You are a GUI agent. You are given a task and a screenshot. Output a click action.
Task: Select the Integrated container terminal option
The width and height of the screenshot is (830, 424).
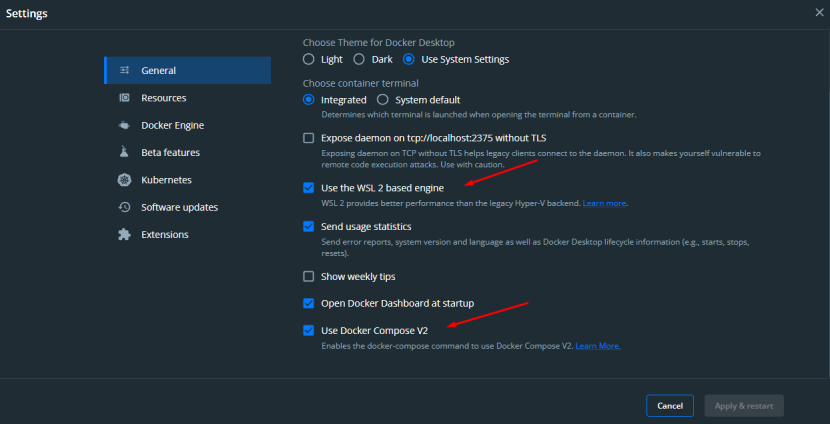tap(309, 100)
